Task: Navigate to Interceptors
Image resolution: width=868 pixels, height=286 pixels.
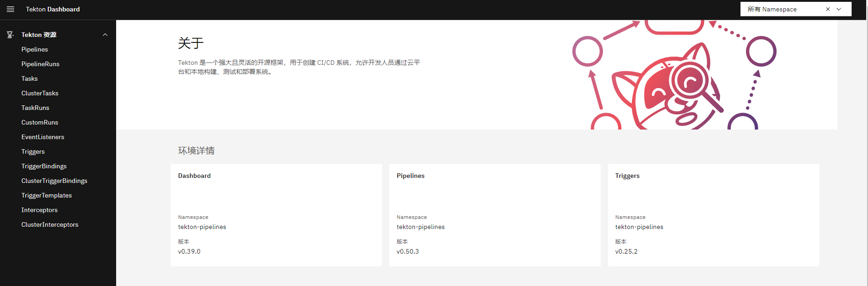Action: 40,210
